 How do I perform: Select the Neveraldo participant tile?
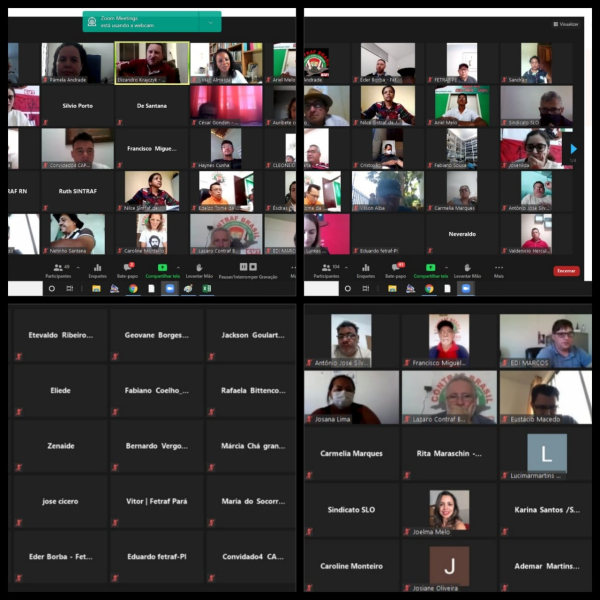click(x=462, y=234)
